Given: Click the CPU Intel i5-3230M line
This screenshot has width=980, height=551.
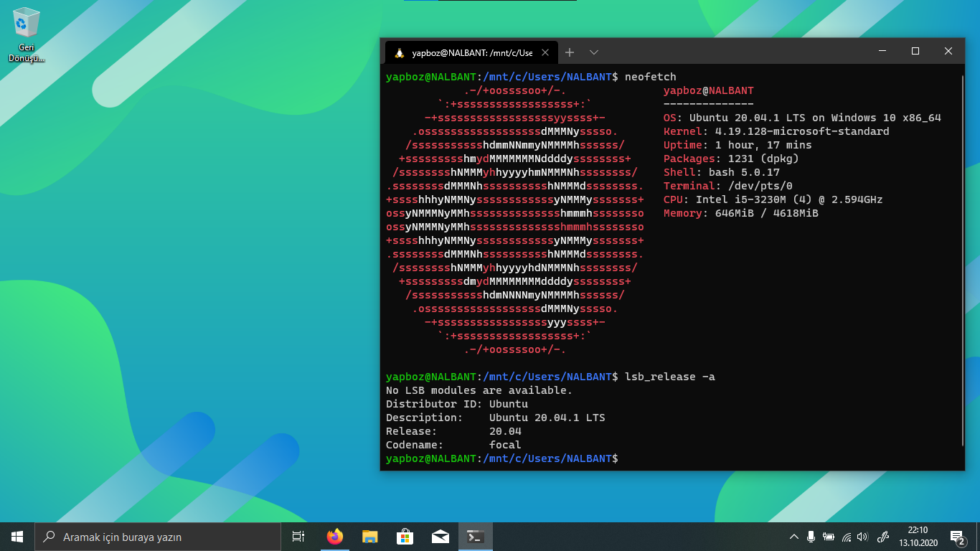Looking at the screenshot, I should 773,199.
